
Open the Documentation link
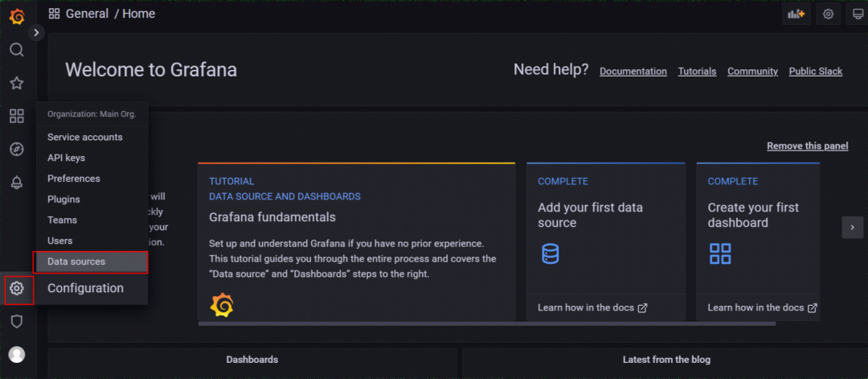coord(633,72)
